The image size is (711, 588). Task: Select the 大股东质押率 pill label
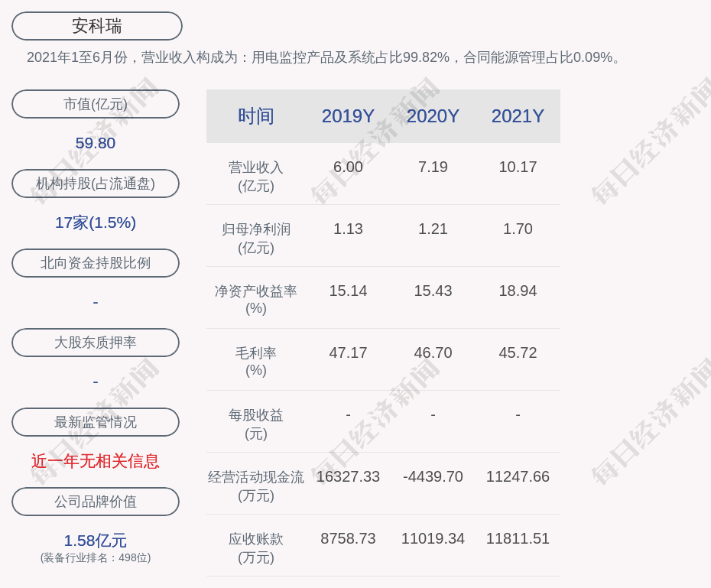96,343
